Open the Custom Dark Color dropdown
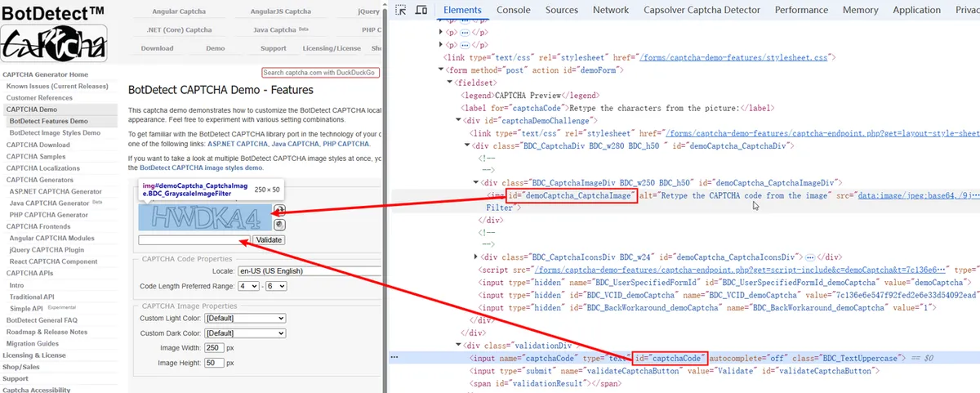This screenshot has width=980, height=393. [244, 333]
